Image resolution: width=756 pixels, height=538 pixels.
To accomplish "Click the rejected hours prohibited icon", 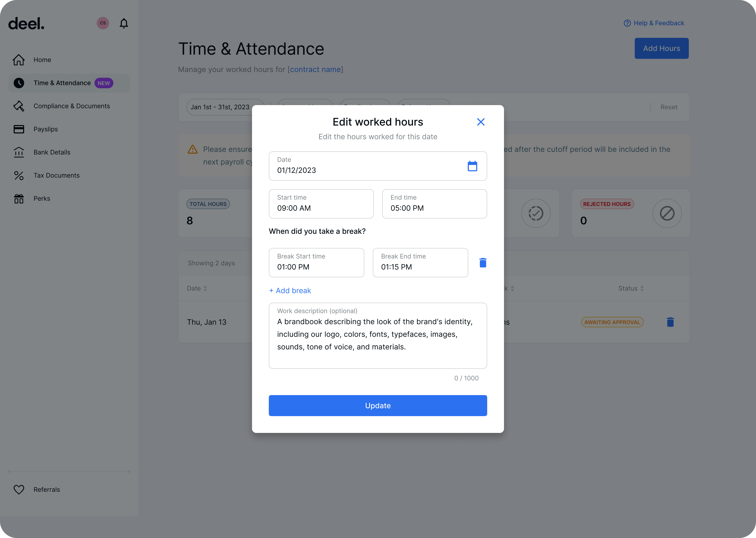I will point(667,213).
